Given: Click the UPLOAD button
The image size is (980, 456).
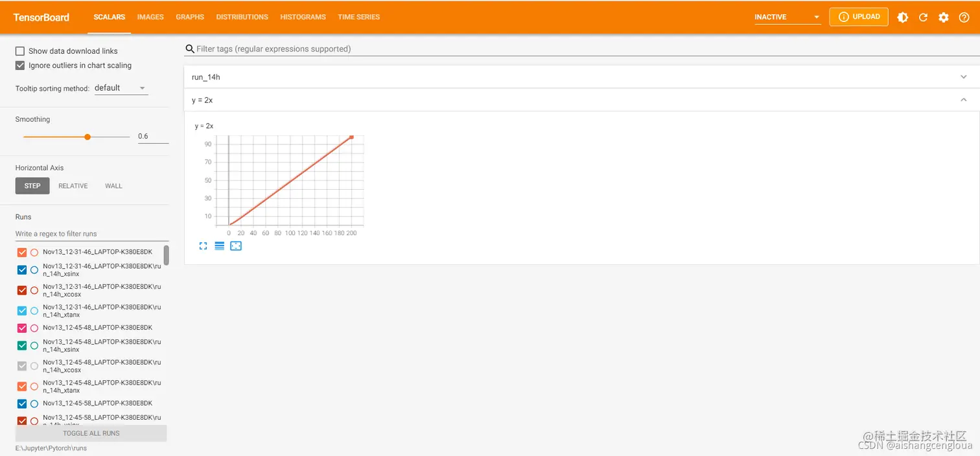Looking at the screenshot, I should pos(859,17).
